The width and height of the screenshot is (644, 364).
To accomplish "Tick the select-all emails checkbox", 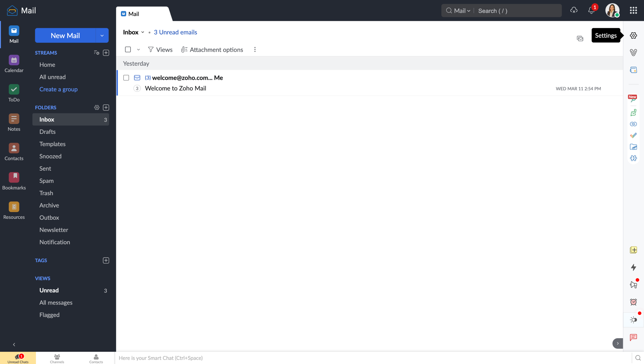I will pos(128,50).
